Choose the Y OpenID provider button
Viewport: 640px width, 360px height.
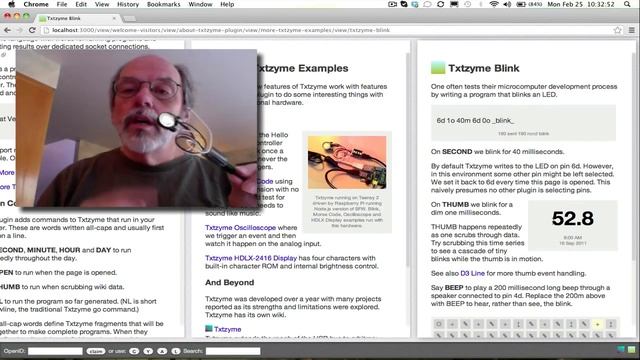coord(148,351)
